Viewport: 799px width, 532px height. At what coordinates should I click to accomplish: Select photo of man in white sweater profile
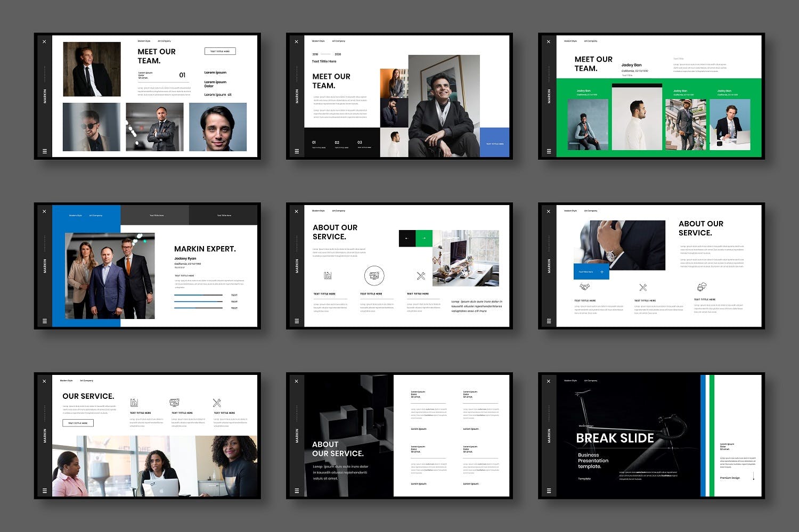[x=637, y=119]
